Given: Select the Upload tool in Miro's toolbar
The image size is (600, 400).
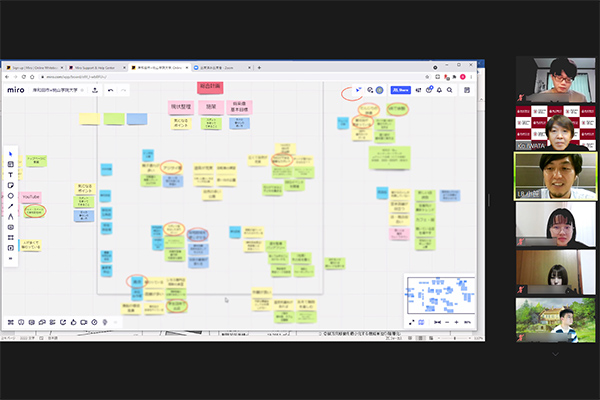Looking at the screenshot, I should 10,248.
